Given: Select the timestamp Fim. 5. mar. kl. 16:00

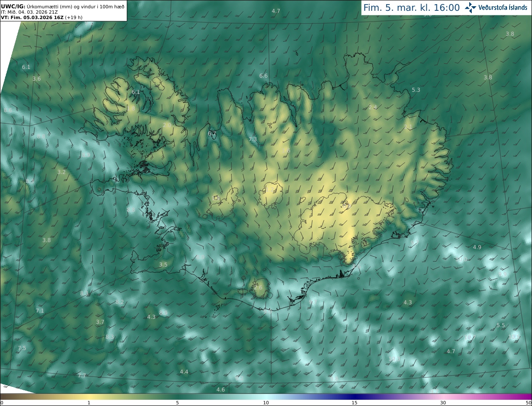Looking at the screenshot, I should point(411,7).
